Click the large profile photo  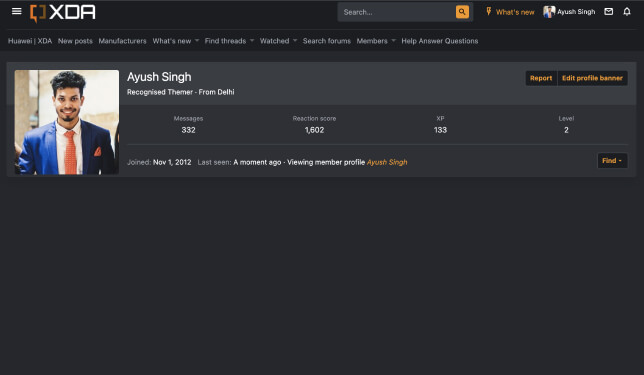tap(67, 122)
